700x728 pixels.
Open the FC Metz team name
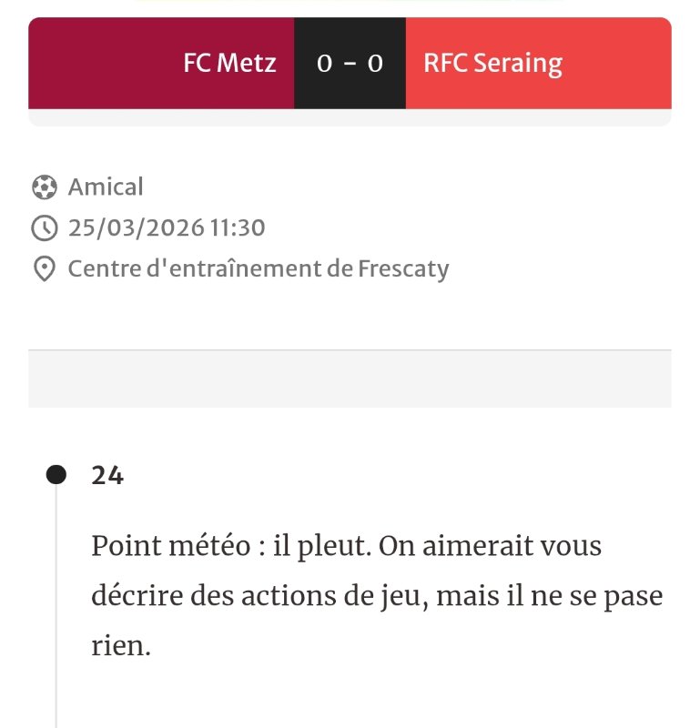(229, 64)
